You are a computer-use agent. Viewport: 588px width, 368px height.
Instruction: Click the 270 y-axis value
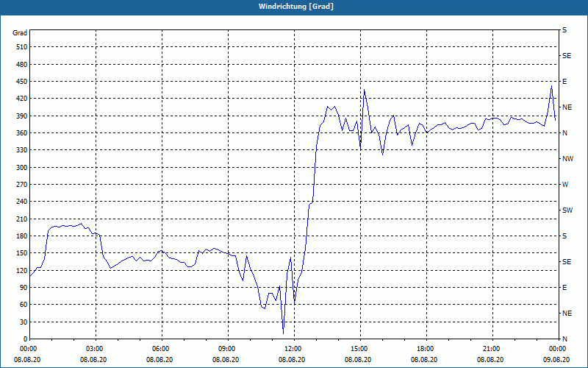pos(21,185)
